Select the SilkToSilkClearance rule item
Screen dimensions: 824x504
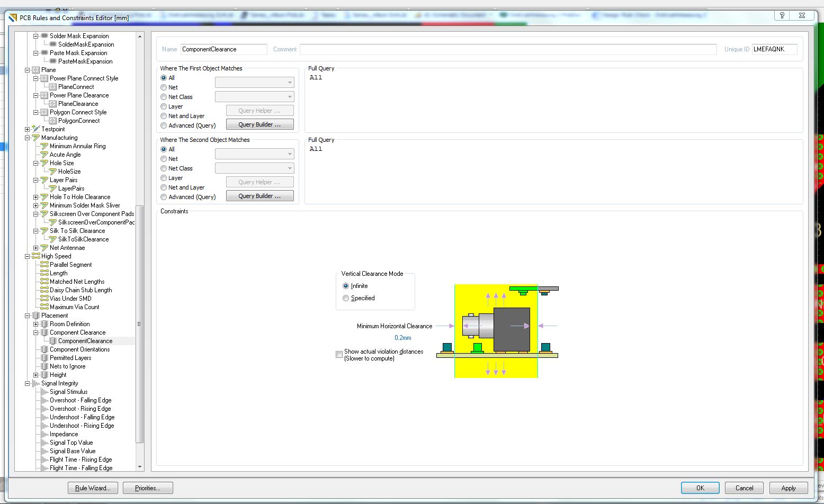point(84,239)
